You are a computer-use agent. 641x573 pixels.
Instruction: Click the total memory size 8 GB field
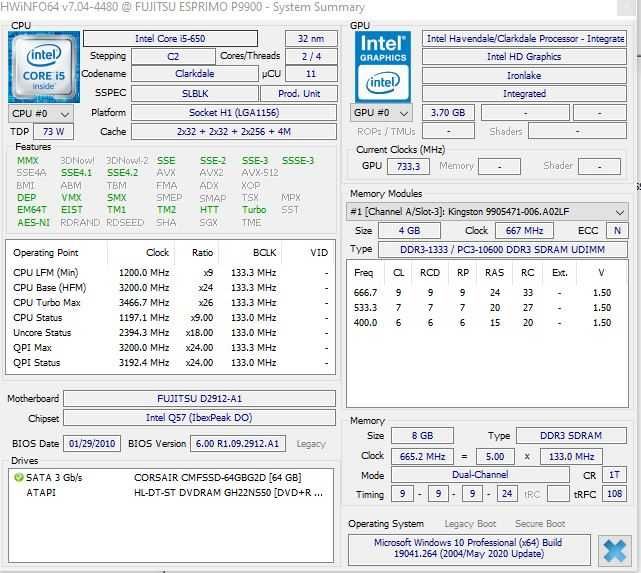point(422,436)
